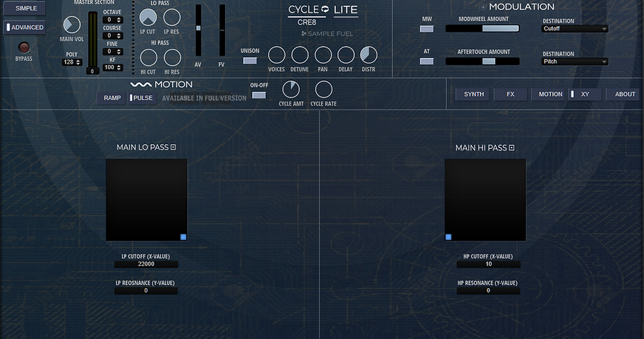The image size is (644, 339).
Task: Click the LP RES knob
Action: pyautogui.click(x=171, y=18)
